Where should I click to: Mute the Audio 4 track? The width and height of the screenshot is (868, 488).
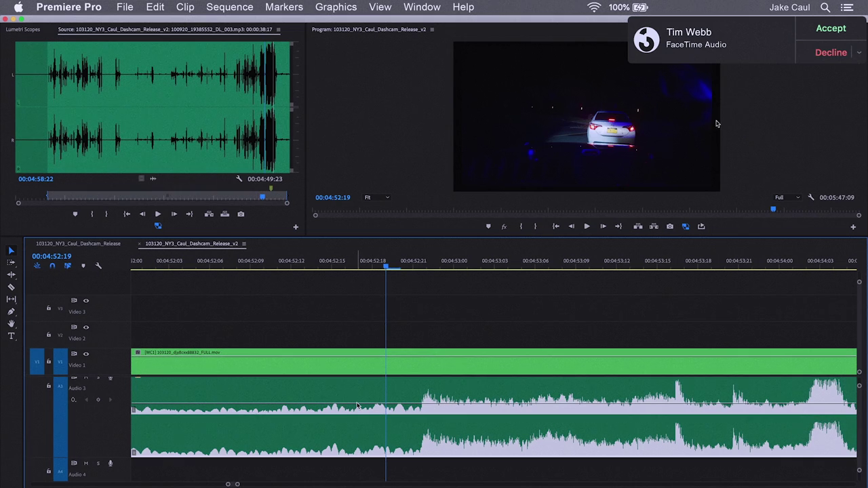click(85, 463)
